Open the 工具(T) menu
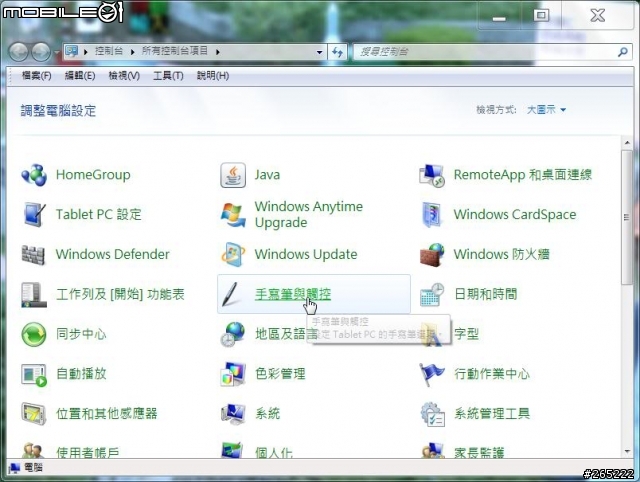Image resolution: width=640 pixels, height=482 pixels. click(168, 76)
